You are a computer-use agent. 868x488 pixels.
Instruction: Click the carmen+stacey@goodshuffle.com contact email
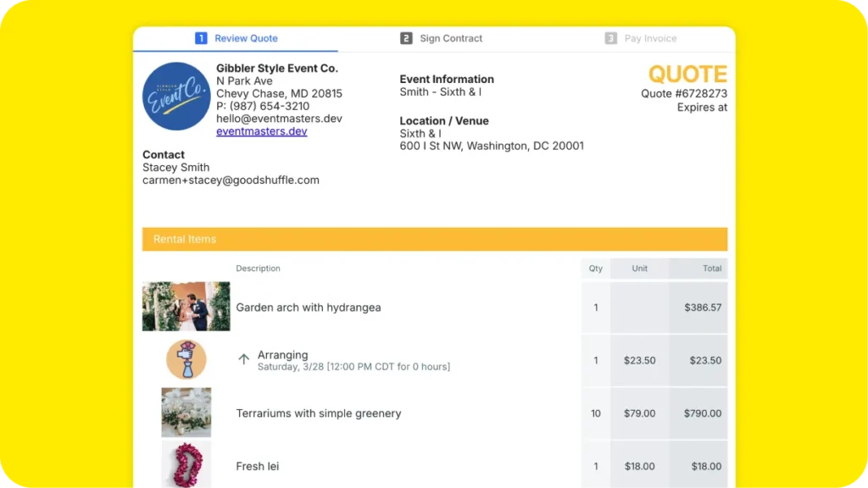(x=231, y=180)
